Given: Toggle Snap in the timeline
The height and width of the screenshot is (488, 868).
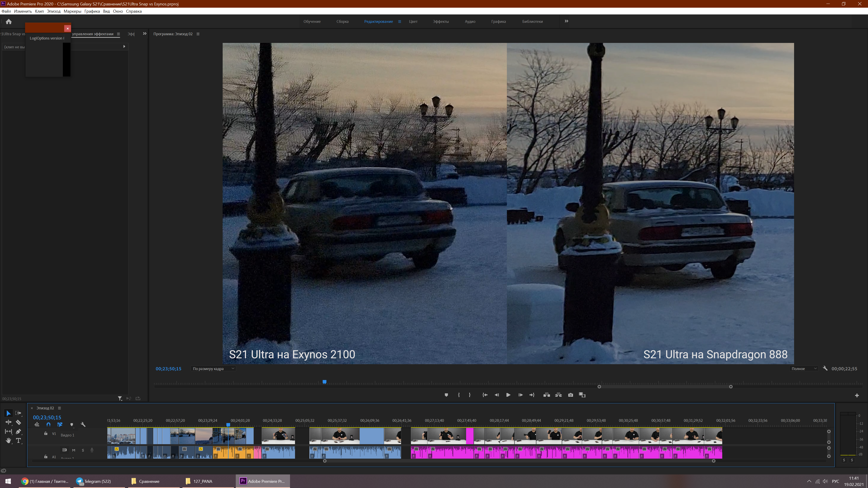Looking at the screenshot, I should click(49, 425).
